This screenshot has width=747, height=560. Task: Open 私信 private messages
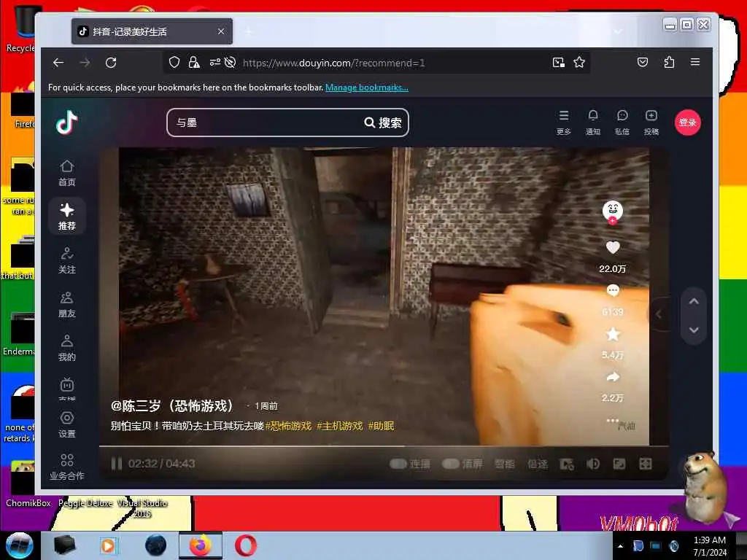tap(622, 122)
